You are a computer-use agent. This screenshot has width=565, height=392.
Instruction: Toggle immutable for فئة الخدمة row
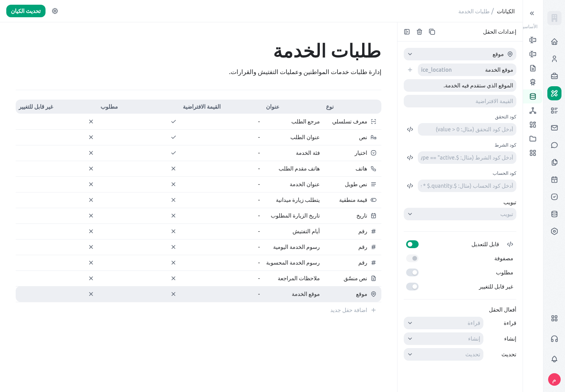(91, 153)
